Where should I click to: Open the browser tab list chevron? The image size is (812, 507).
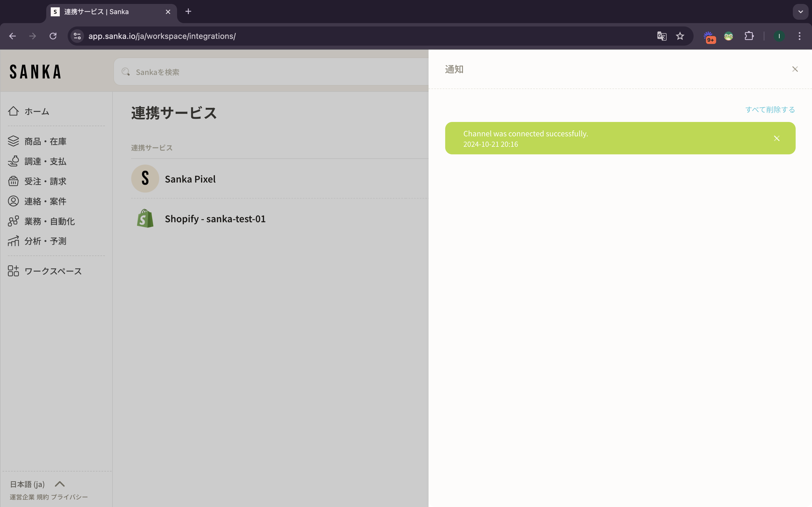click(x=800, y=12)
